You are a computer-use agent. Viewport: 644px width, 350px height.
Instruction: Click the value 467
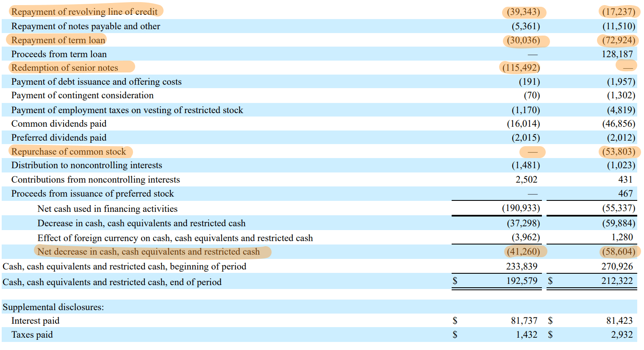[625, 194]
